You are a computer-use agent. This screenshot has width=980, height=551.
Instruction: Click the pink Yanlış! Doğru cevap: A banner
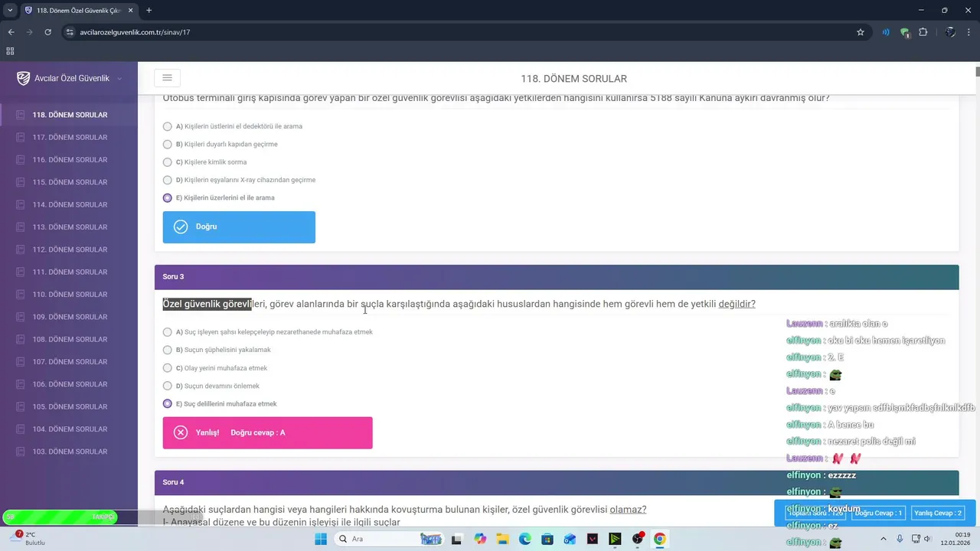point(267,432)
